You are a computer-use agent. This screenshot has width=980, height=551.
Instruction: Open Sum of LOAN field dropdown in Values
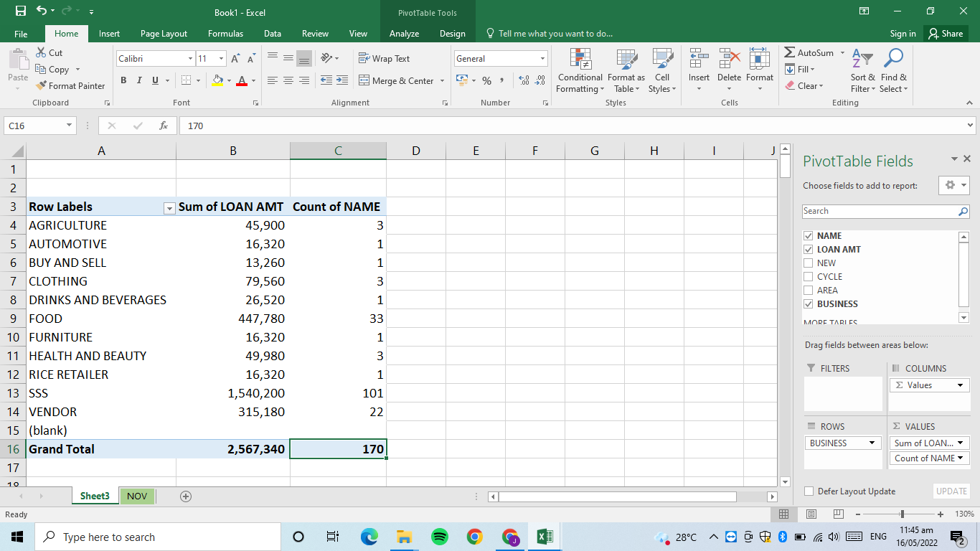(960, 443)
